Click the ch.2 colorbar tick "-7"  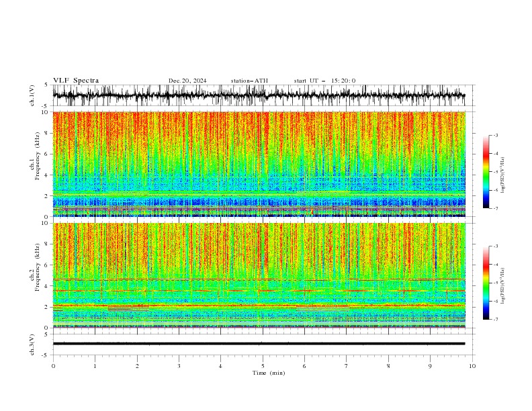coord(495,320)
